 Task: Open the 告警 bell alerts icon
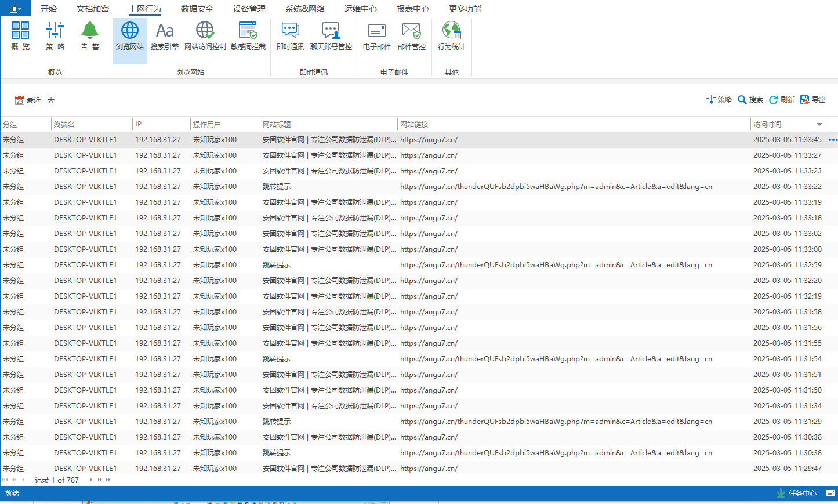point(90,35)
